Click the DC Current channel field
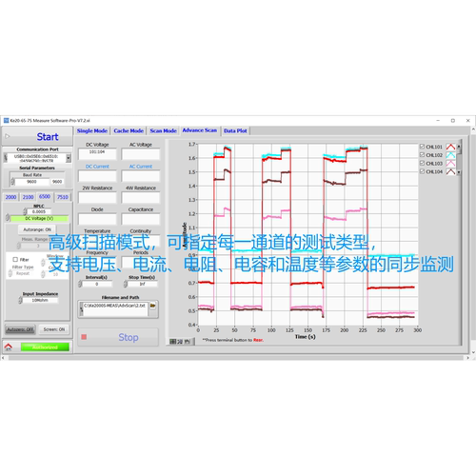 click(97, 176)
